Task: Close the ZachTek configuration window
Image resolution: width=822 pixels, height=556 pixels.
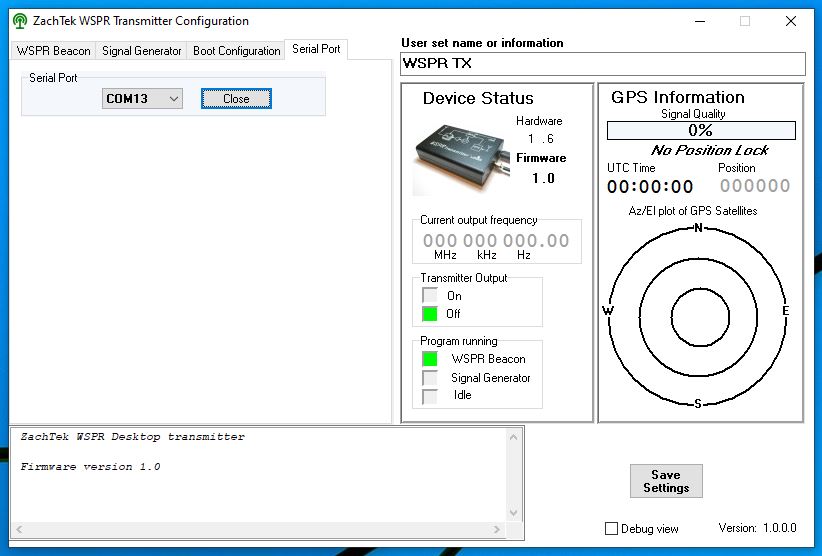Action: [x=791, y=21]
